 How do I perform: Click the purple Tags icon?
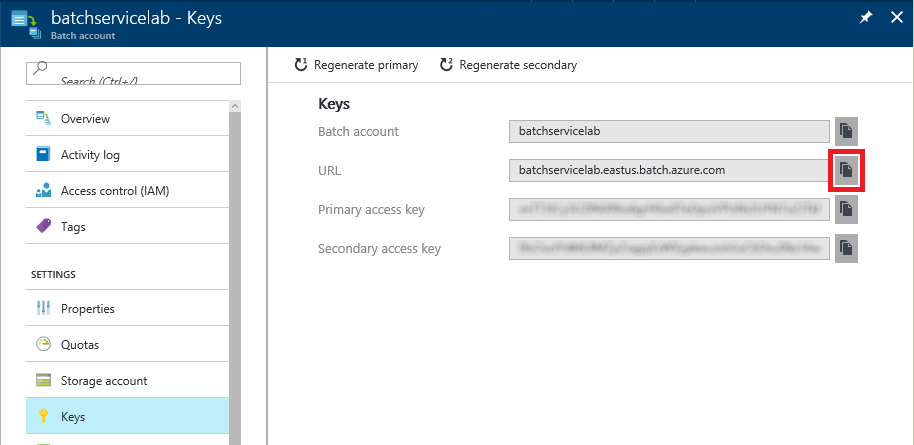pos(44,226)
